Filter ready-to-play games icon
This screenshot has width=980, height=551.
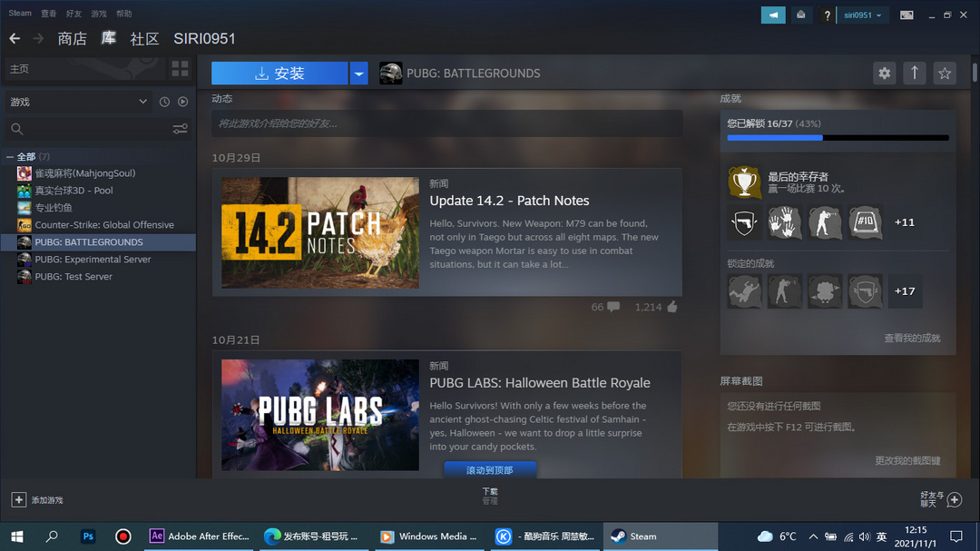pos(182,102)
